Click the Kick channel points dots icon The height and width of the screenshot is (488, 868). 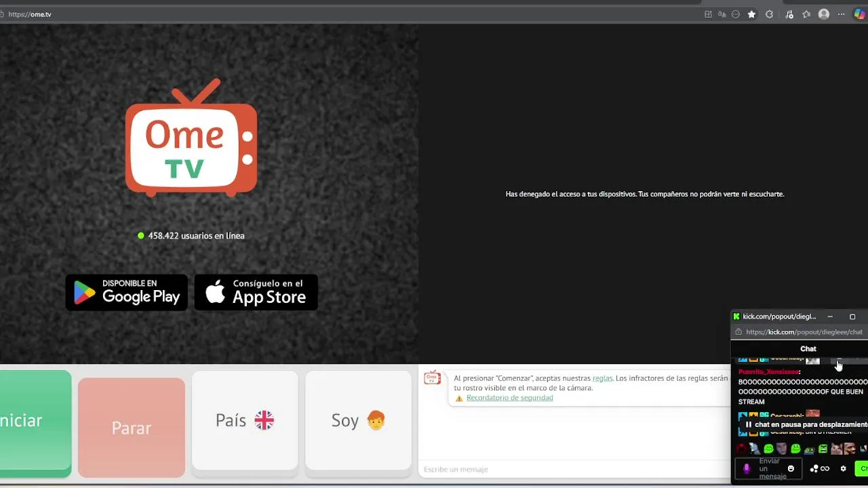pos(814,468)
